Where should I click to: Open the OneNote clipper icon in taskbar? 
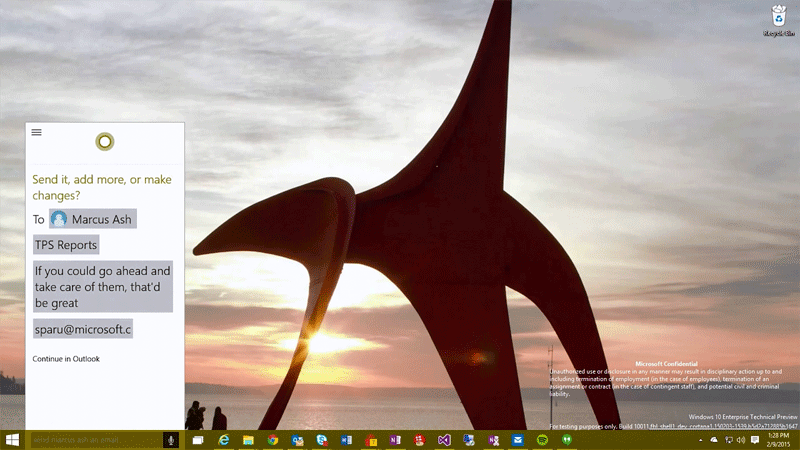pos(493,440)
